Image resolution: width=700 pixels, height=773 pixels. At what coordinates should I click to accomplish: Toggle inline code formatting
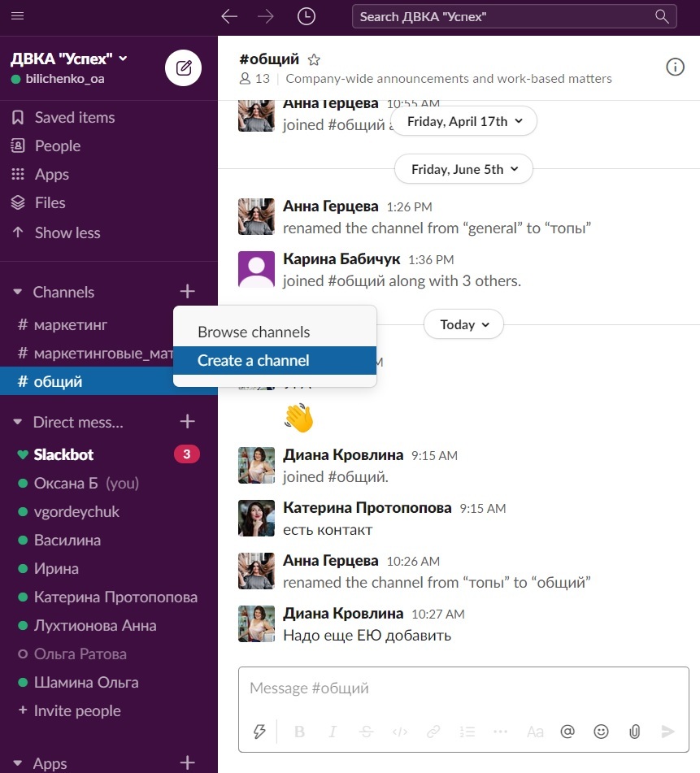coord(400,732)
